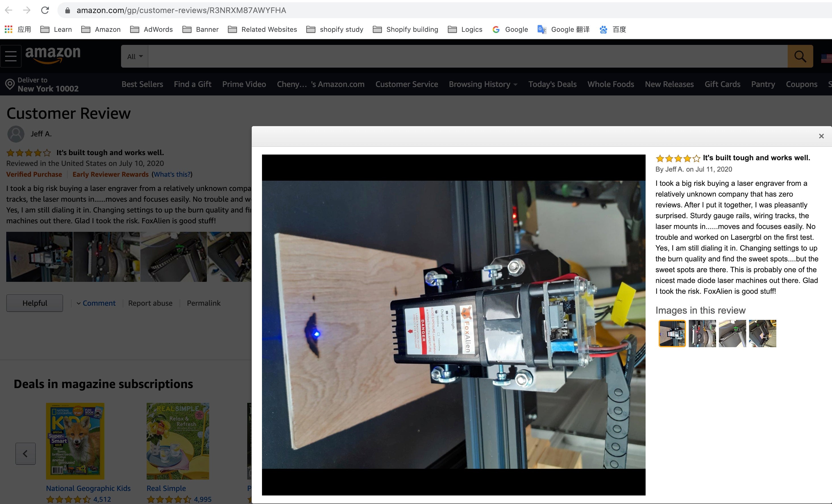Open Google apps grid in bookmarks bar
Image resolution: width=832 pixels, height=504 pixels.
[x=8, y=29]
